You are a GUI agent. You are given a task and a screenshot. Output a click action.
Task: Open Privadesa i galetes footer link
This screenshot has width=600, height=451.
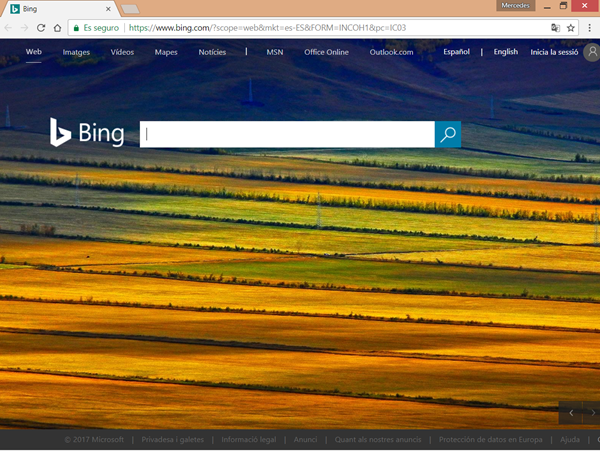173,440
